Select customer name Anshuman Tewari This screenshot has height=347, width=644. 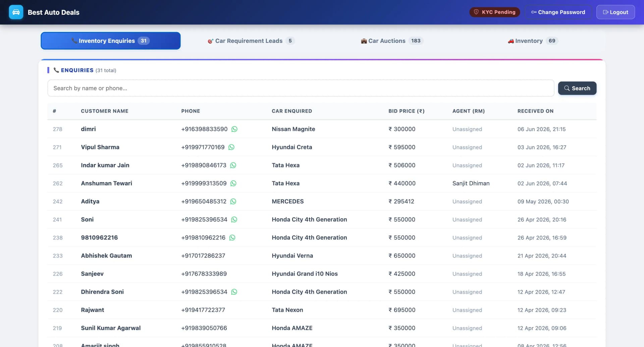pos(106,183)
